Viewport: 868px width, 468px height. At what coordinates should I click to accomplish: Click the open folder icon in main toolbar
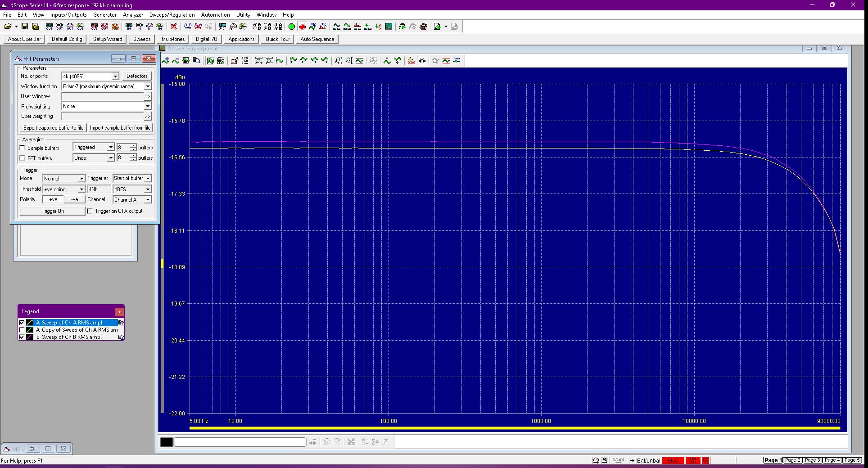tap(8, 27)
